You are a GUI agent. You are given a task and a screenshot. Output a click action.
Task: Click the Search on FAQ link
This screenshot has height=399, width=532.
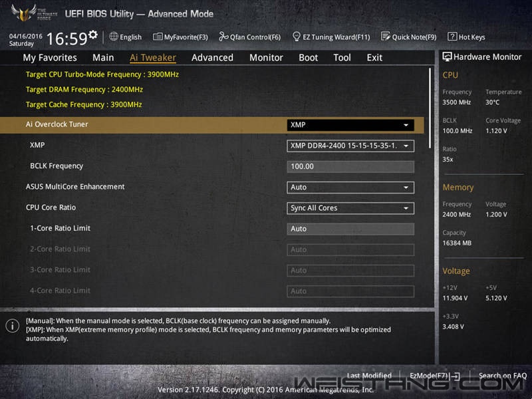click(503, 376)
